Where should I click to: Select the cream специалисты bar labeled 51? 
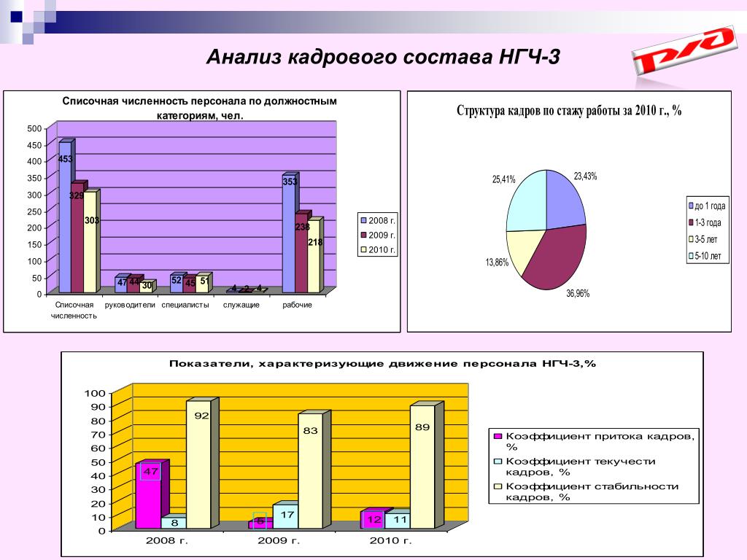click(202, 284)
